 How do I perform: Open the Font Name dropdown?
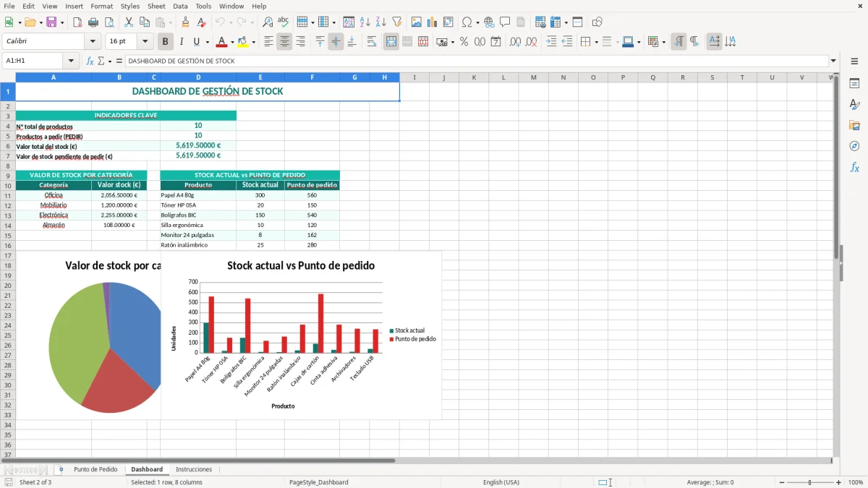93,42
